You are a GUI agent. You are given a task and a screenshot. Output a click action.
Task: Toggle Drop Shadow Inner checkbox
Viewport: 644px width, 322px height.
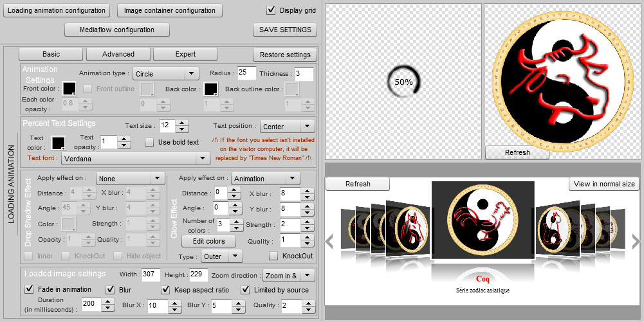click(x=28, y=256)
